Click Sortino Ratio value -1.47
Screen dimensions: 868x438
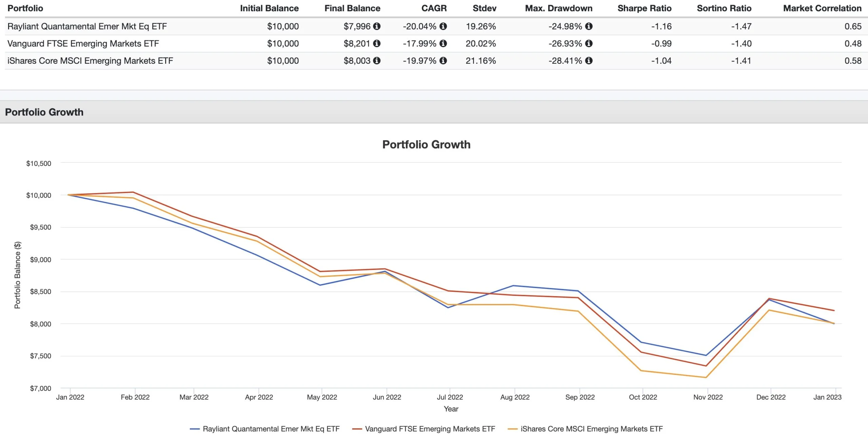[x=741, y=26]
